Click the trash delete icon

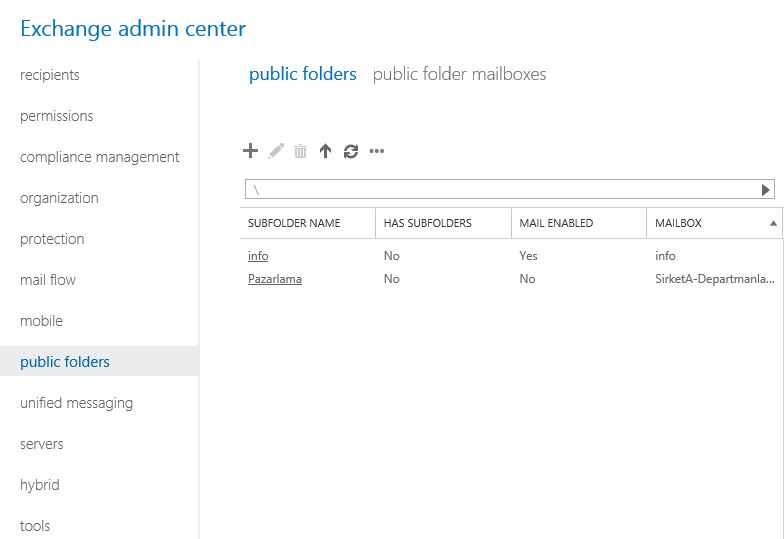click(x=300, y=152)
